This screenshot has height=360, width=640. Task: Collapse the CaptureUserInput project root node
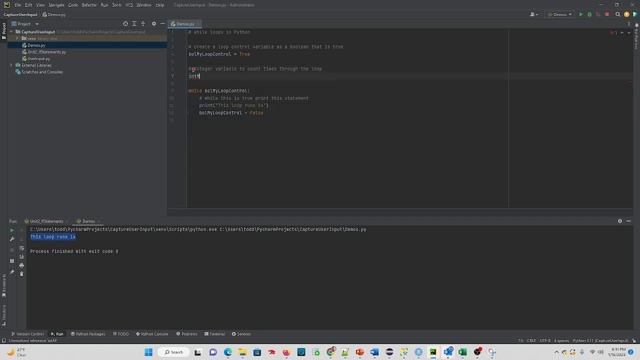(12, 31)
